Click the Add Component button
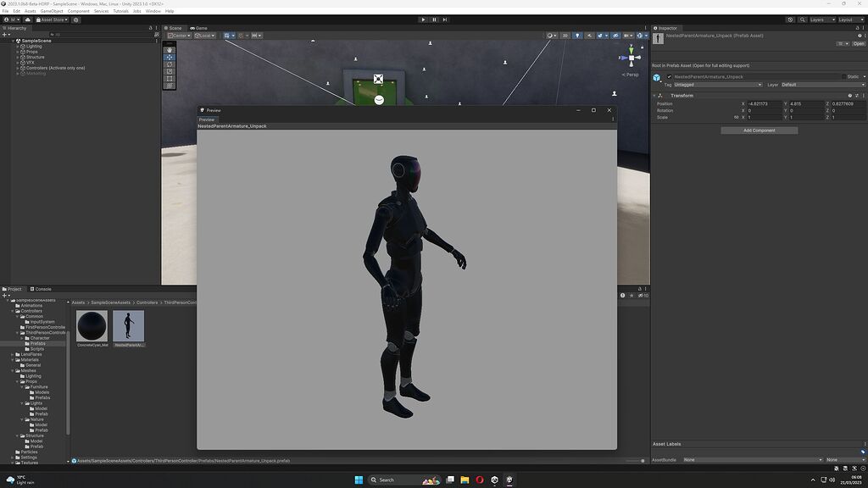Viewport: 868px width, 488px height. [759, 130]
